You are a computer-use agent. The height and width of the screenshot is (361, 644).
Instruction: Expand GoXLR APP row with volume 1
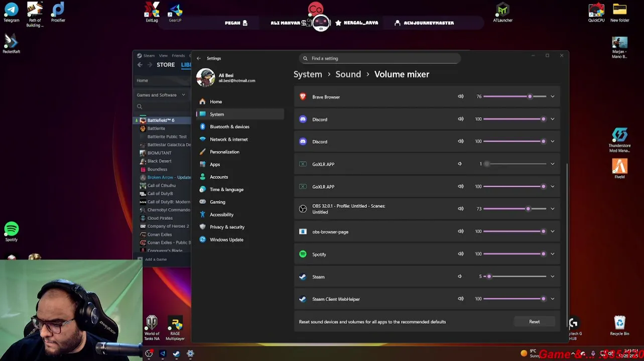(552, 164)
